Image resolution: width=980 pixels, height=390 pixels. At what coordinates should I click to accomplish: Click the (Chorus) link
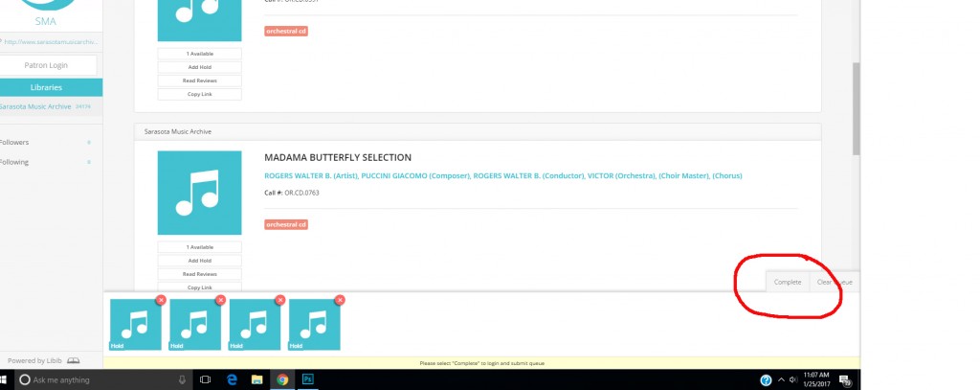click(x=727, y=176)
